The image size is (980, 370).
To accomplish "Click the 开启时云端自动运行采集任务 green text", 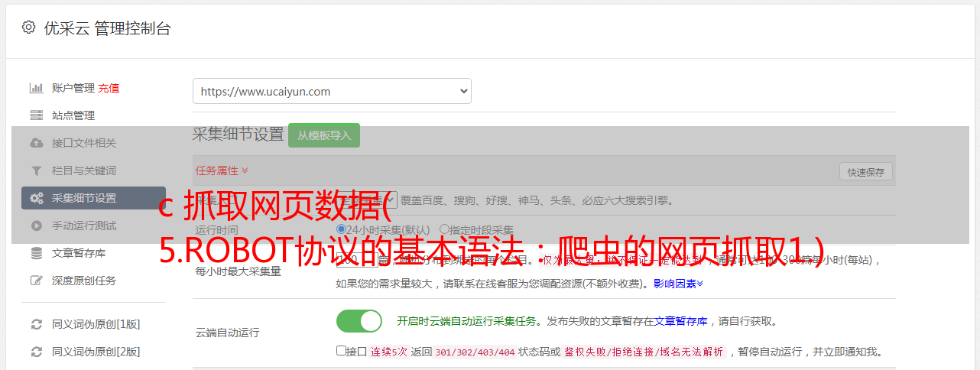I will (467, 321).
